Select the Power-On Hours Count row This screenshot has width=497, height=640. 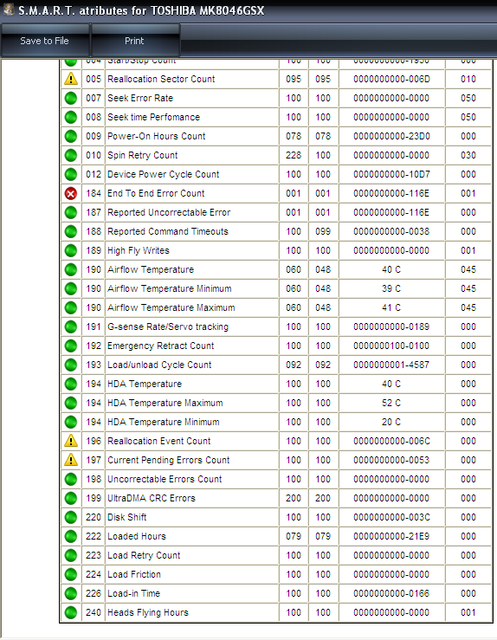(276, 136)
